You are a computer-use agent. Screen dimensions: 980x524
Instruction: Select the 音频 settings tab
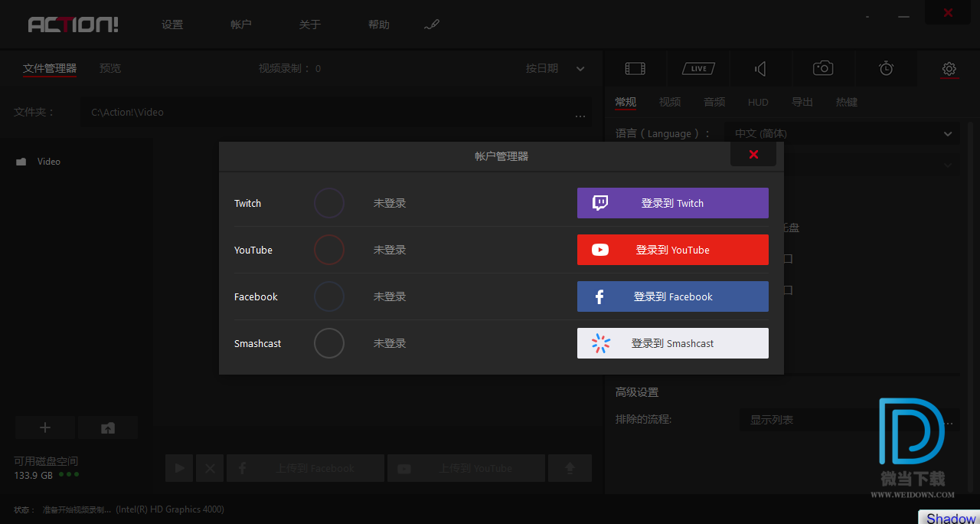(714, 102)
